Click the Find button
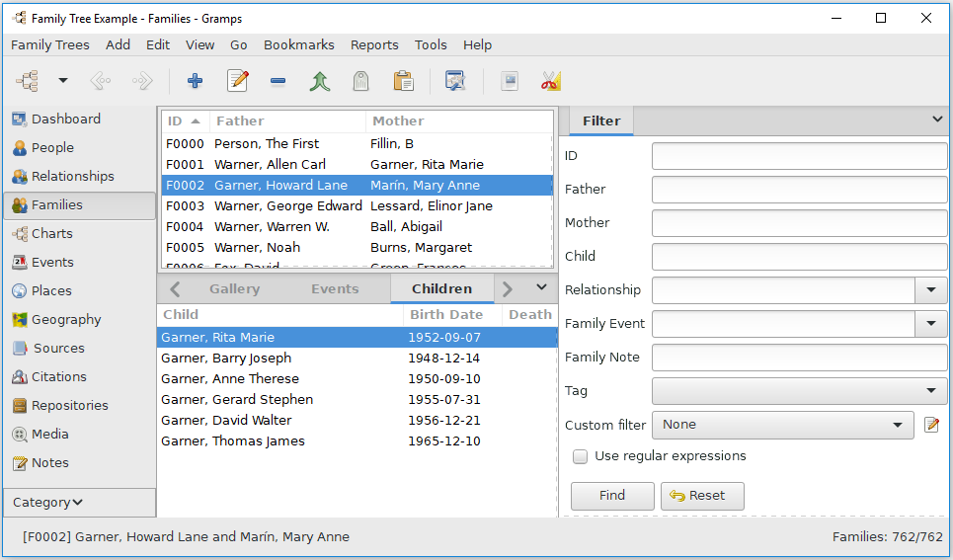953x560 pixels. click(612, 496)
